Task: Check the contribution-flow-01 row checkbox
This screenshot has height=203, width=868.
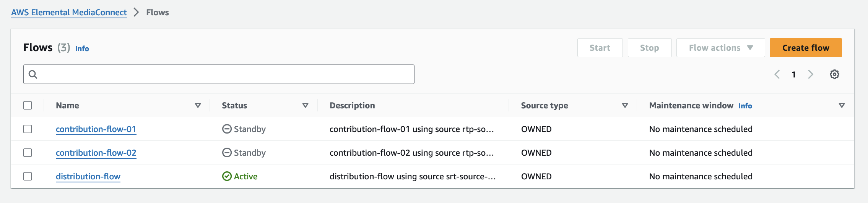Action: 28,129
